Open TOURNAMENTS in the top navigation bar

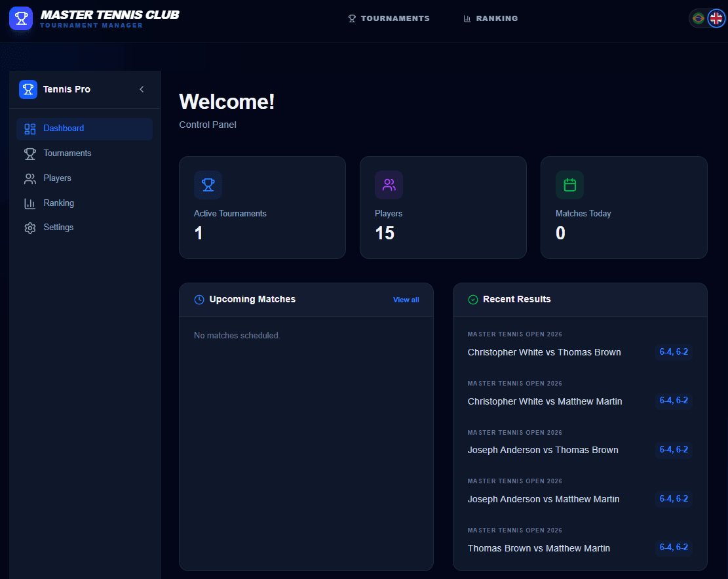[389, 18]
